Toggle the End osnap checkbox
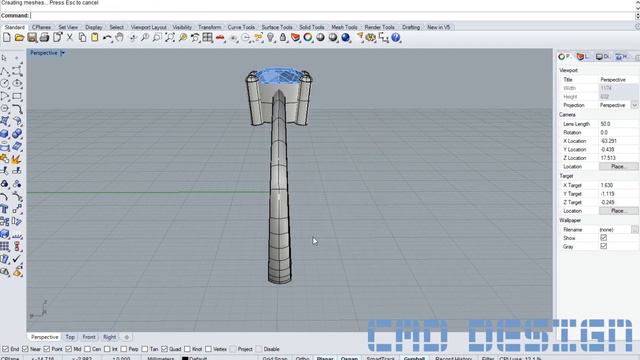Image resolution: width=640 pixels, height=360 pixels. tap(5, 349)
